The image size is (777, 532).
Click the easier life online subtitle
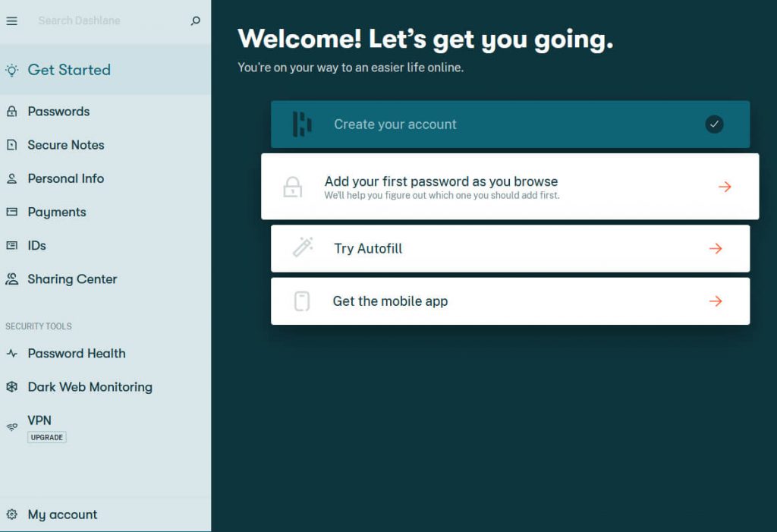click(351, 68)
